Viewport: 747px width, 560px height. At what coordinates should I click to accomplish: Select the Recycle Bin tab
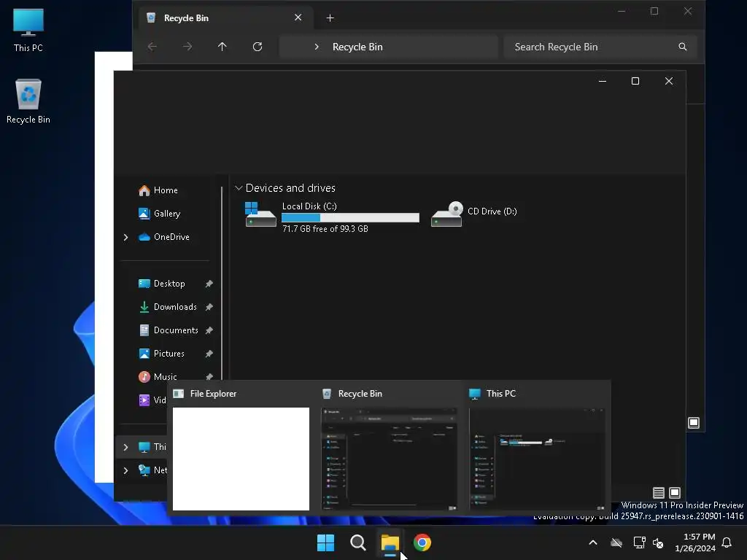(x=226, y=18)
